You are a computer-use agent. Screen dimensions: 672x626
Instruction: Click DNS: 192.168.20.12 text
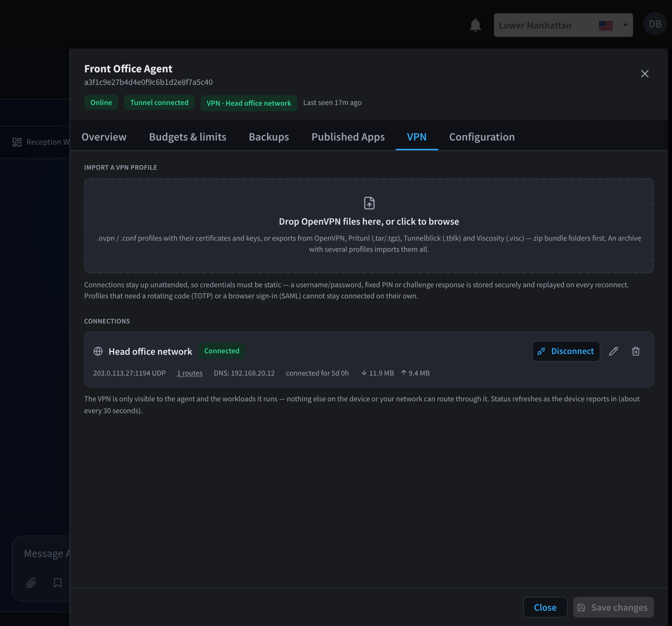[244, 373]
